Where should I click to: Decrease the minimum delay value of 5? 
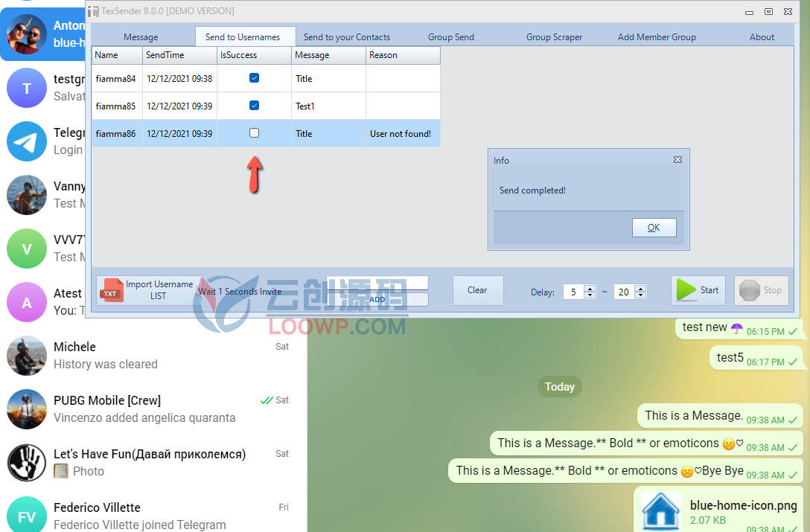point(590,295)
